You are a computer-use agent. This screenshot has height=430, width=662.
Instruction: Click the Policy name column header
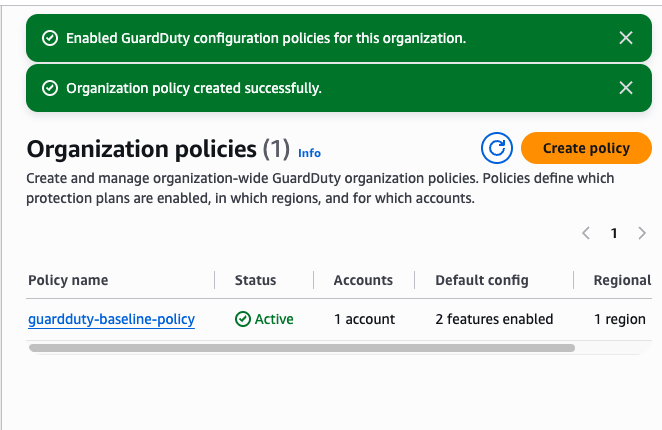pyautogui.click(x=68, y=280)
